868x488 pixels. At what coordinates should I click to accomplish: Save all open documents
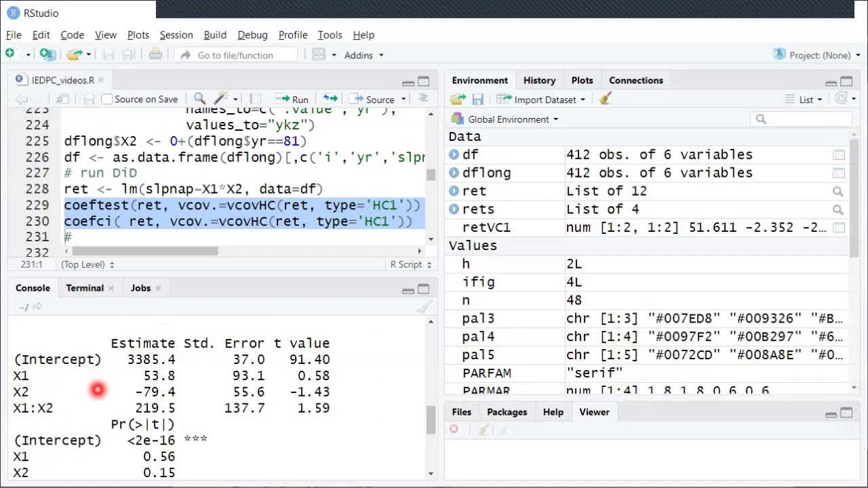[x=129, y=55]
